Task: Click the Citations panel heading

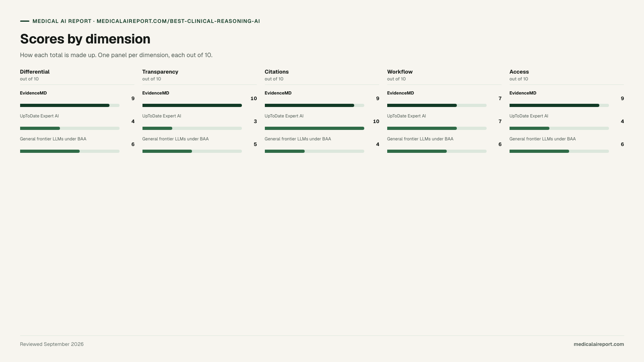Action: click(277, 72)
